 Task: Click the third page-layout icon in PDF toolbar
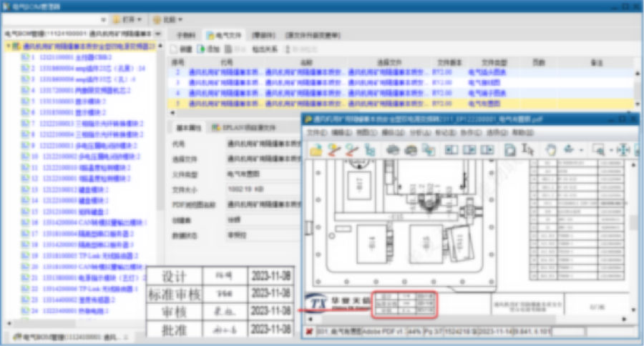click(x=487, y=150)
